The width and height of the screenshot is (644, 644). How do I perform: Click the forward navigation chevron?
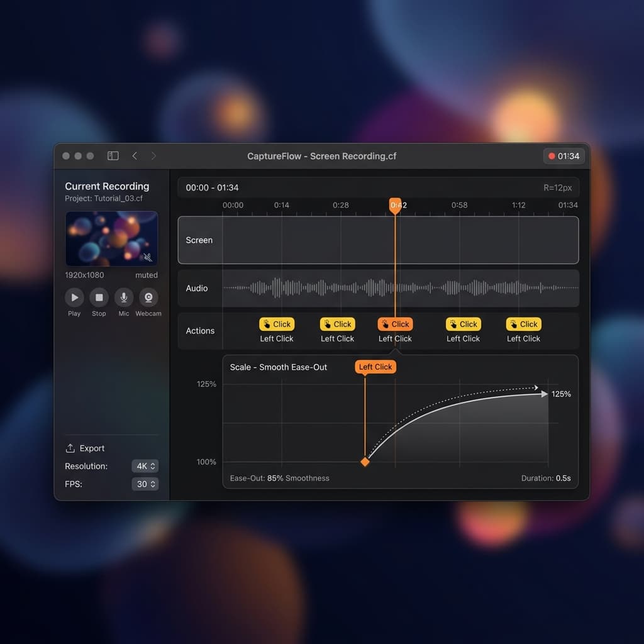coord(153,155)
